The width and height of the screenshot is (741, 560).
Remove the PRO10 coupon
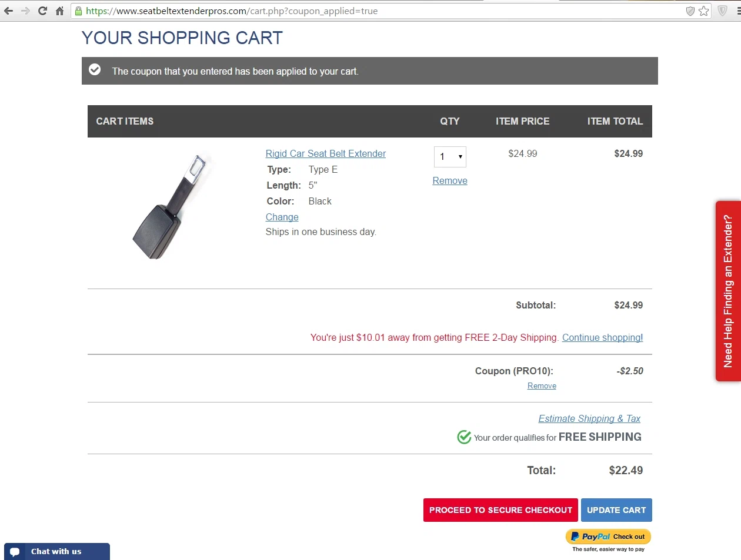542,385
